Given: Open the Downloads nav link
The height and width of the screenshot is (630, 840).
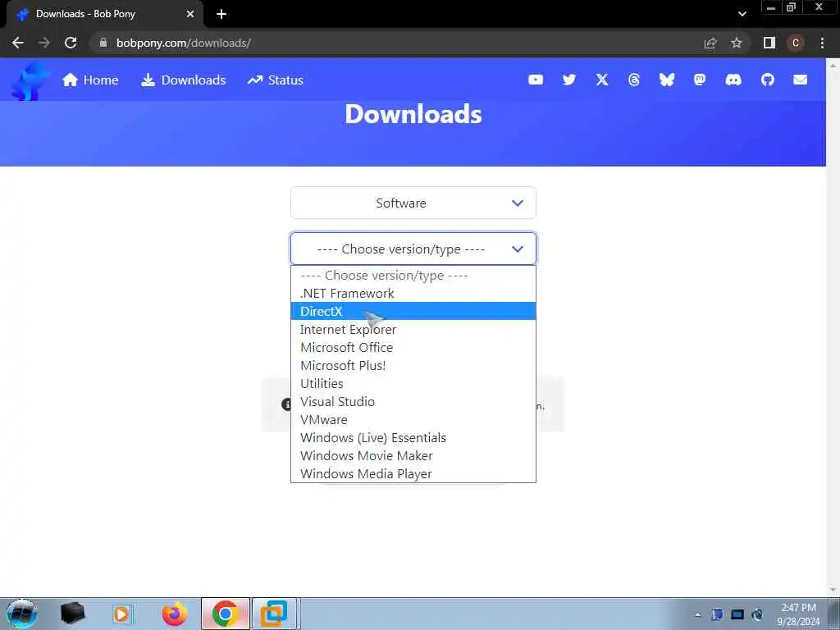Looking at the screenshot, I should [183, 80].
